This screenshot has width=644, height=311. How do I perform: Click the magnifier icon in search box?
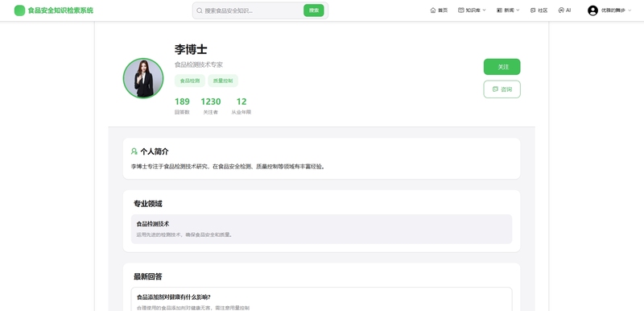(200, 10)
